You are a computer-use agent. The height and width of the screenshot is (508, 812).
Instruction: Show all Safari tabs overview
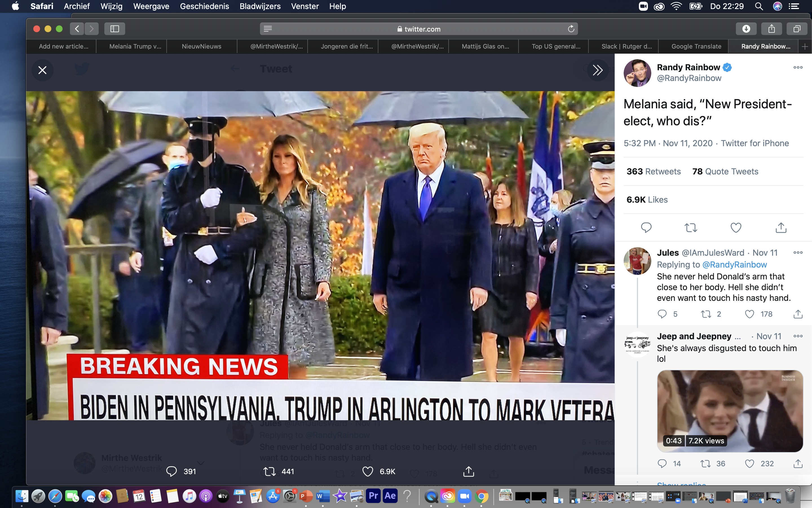click(797, 29)
